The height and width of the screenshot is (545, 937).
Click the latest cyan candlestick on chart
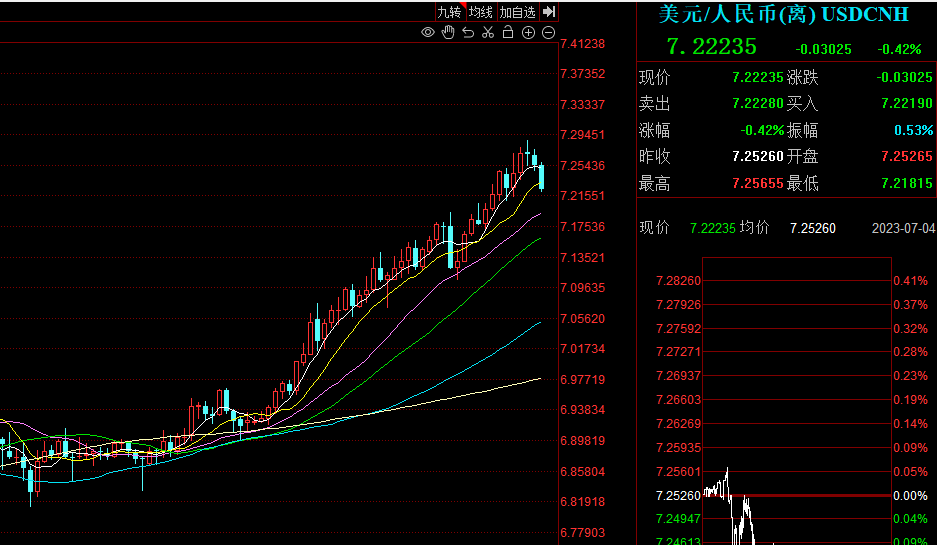pyautogui.click(x=541, y=177)
